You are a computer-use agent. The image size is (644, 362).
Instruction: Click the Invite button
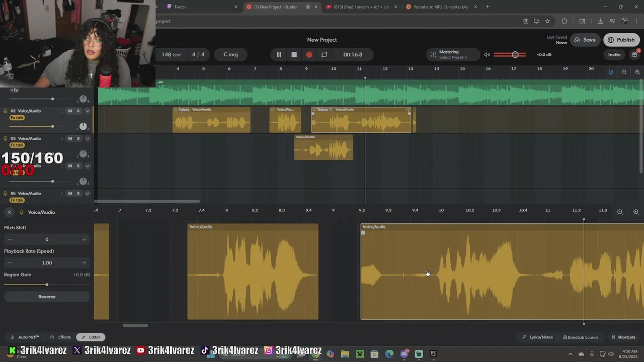[x=614, y=54]
